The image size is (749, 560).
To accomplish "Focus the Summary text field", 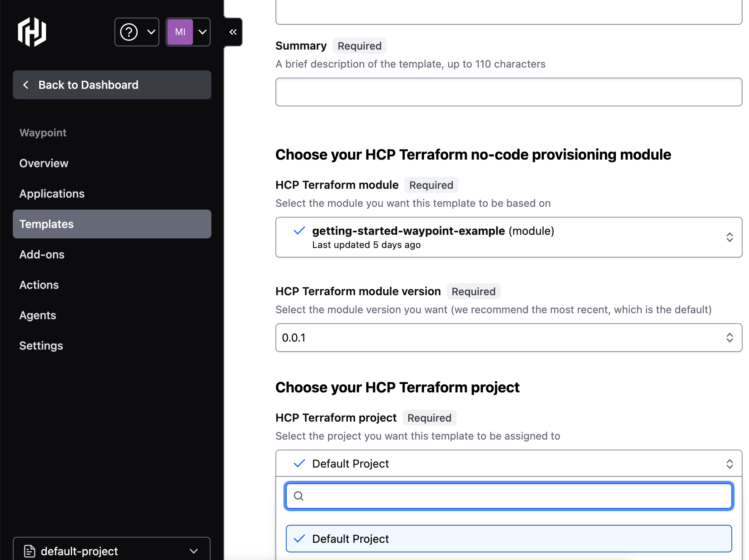I will [508, 92].
